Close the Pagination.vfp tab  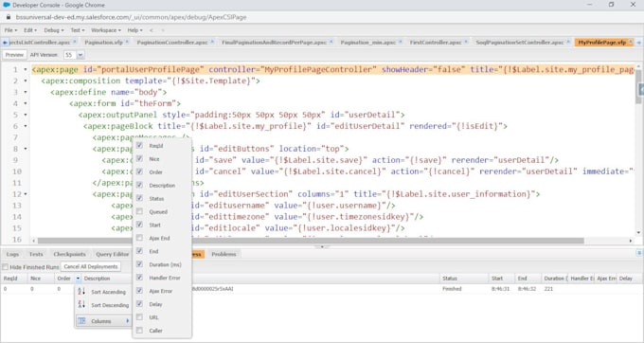click(x=127, y=42)
